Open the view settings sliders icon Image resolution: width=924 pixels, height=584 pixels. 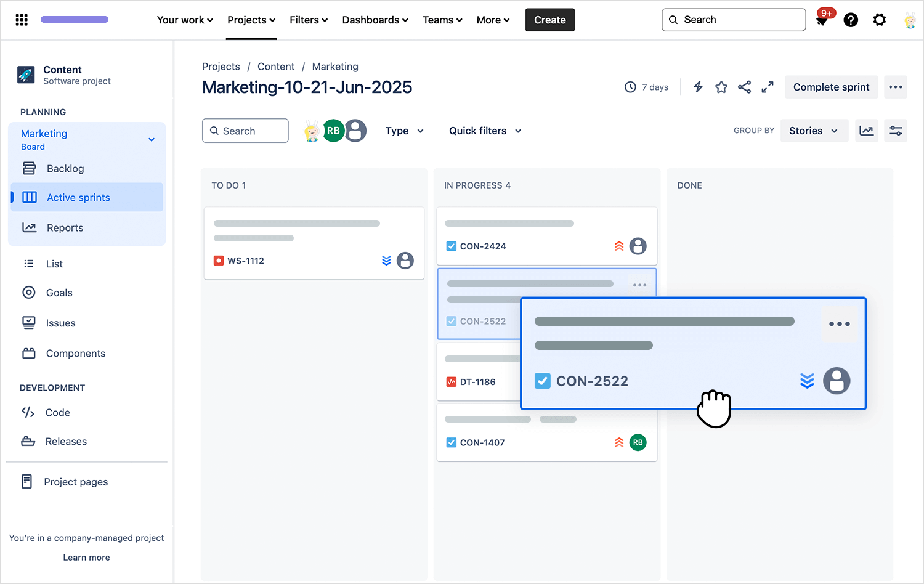(x=896, y=131)
